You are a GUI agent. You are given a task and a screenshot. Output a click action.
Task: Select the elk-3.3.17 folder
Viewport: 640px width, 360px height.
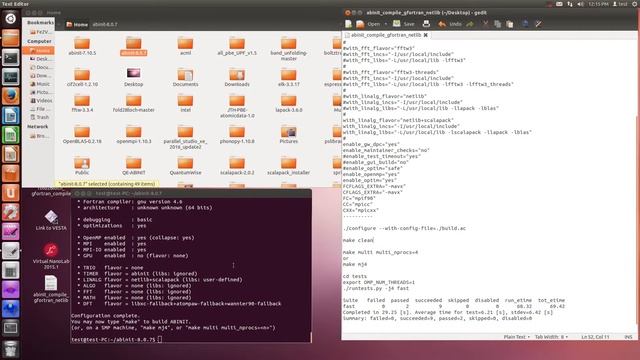point(289,77)
